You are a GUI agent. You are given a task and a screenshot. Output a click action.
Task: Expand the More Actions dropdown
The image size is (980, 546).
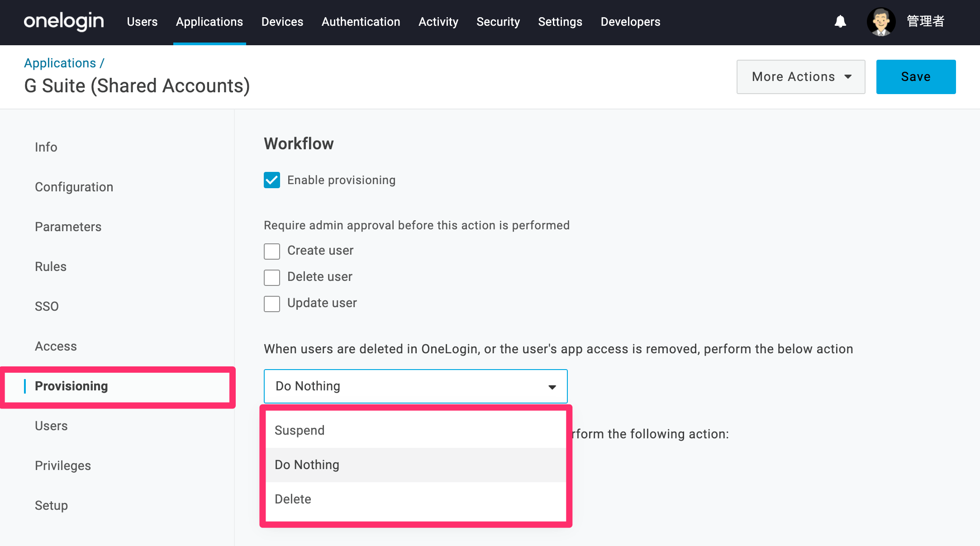click(x=801, y=77)
